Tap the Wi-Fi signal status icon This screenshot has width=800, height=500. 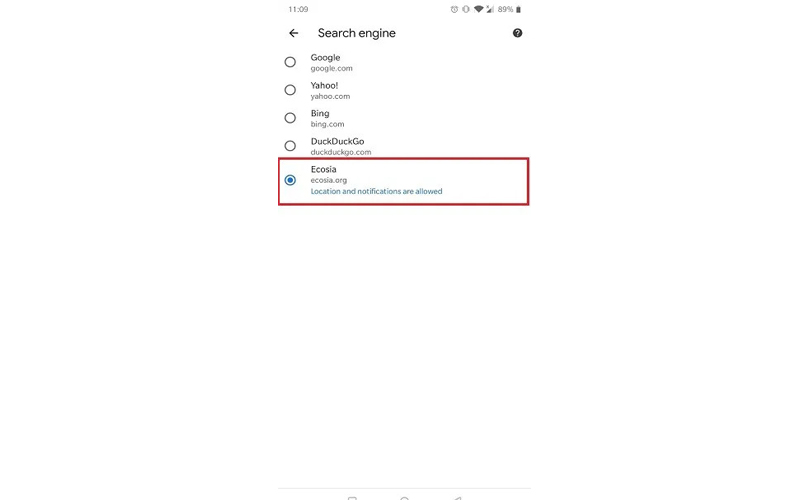479,9
